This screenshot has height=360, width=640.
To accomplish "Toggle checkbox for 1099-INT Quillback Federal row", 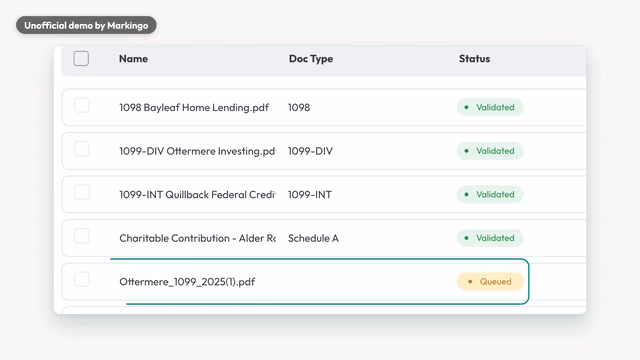I will coord(82,192).
